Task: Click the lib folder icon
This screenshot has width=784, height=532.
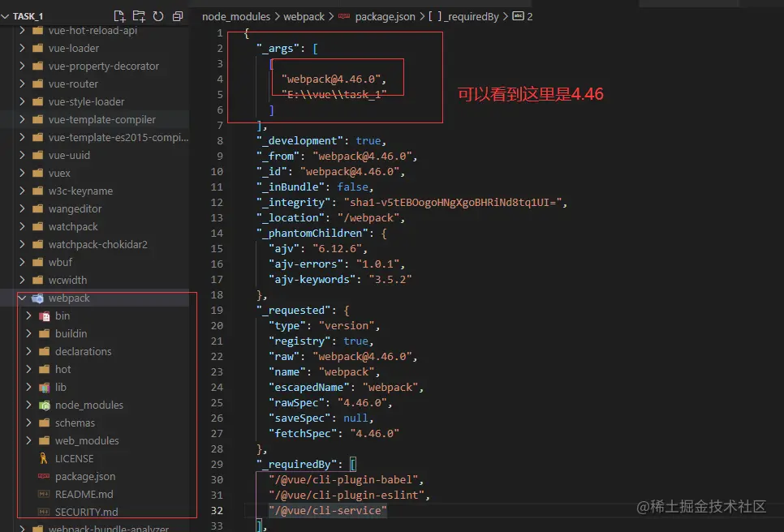Action: coord(44,387)
